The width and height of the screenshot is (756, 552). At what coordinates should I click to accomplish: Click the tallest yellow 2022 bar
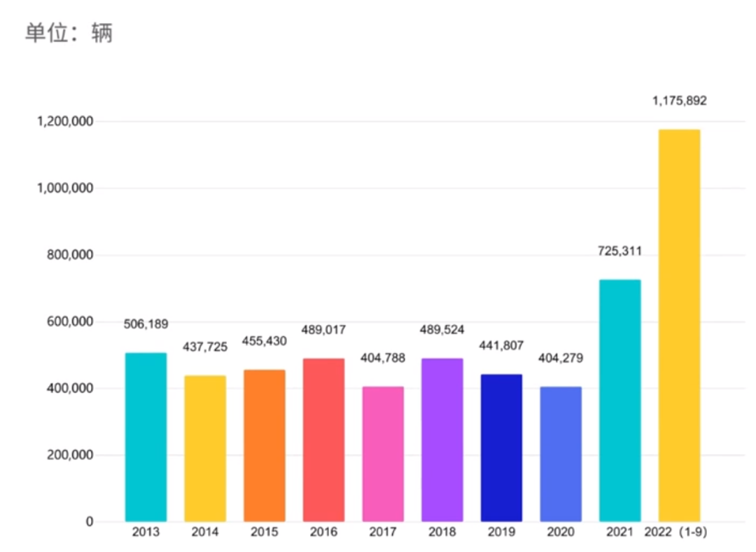tap(678, 322)
